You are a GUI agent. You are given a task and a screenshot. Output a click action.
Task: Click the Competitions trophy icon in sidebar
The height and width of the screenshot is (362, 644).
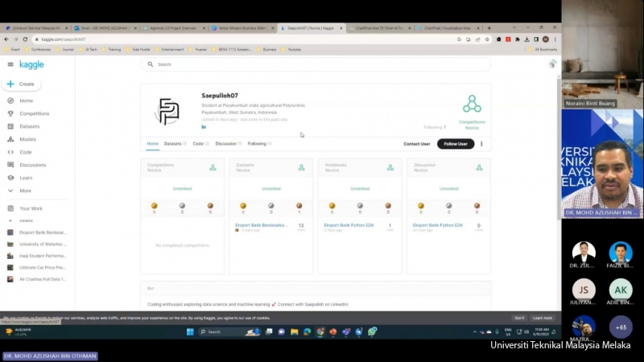(x=10, y=113)
